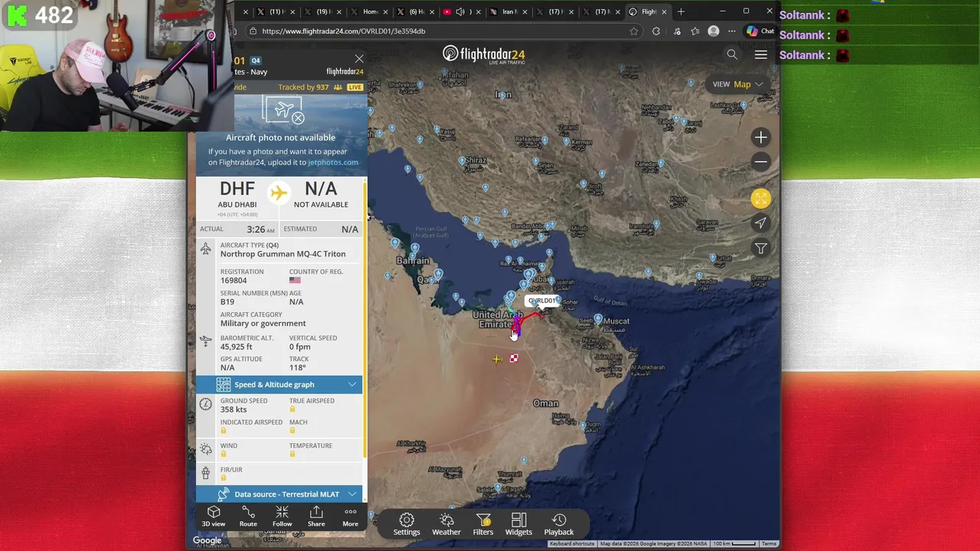Expand the Data source - Terrestrial MLAT section

279,494
